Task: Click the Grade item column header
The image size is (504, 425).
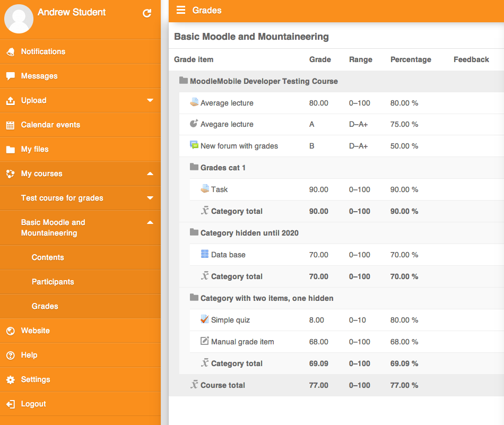Action: [194, 59]
